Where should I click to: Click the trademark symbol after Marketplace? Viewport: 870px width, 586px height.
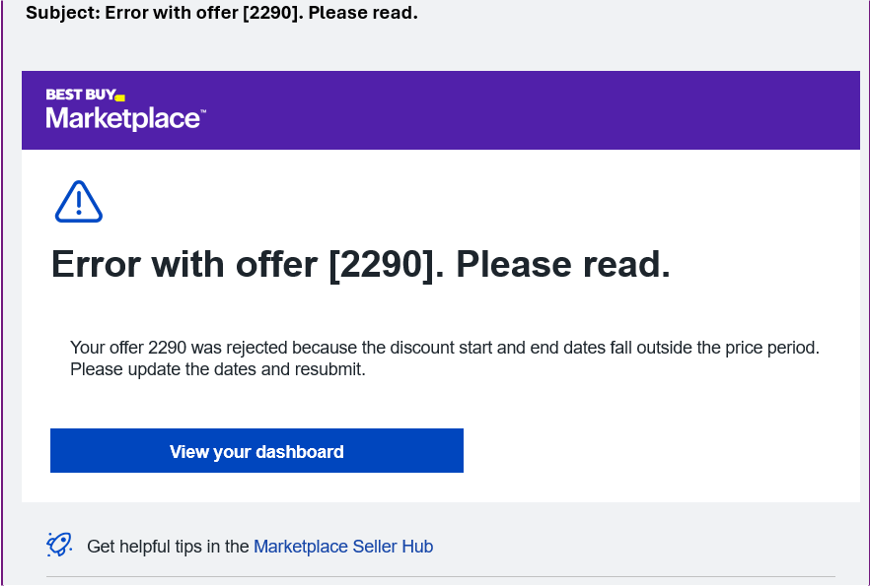click(x=203, y=111)
